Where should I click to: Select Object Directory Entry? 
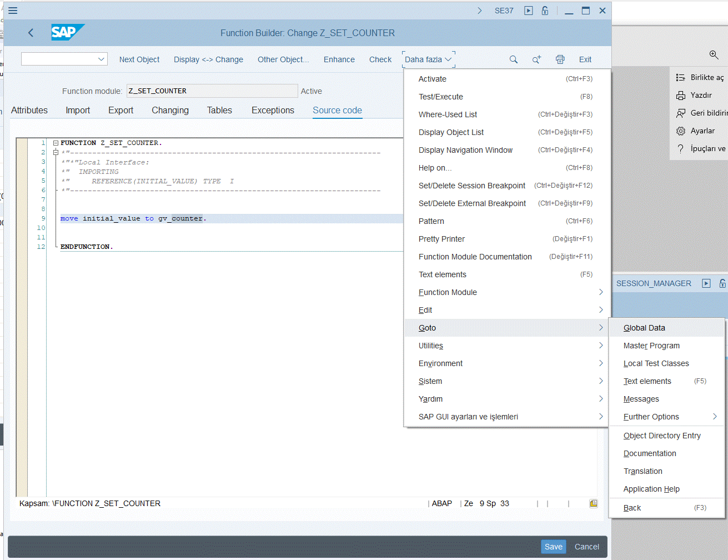pos(667,436)
